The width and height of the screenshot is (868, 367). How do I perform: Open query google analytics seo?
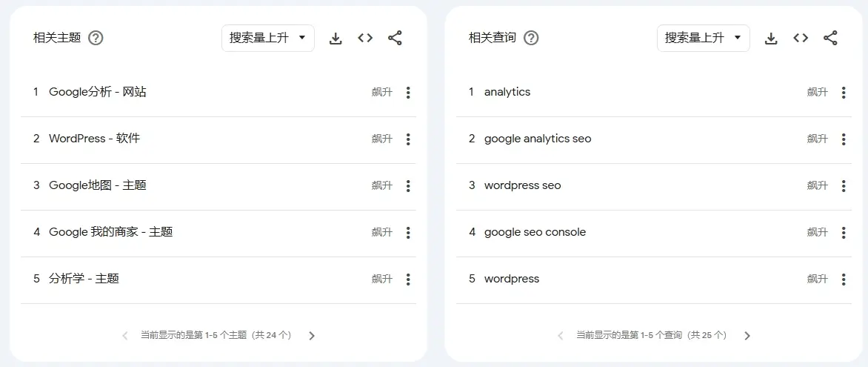pos(538,139)
